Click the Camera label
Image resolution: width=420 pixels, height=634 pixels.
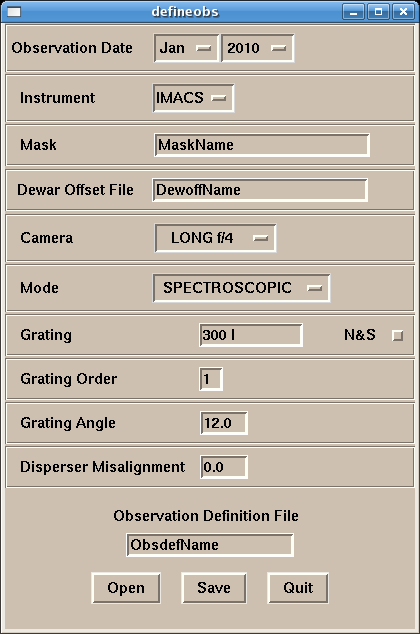[x=46, y=238]
